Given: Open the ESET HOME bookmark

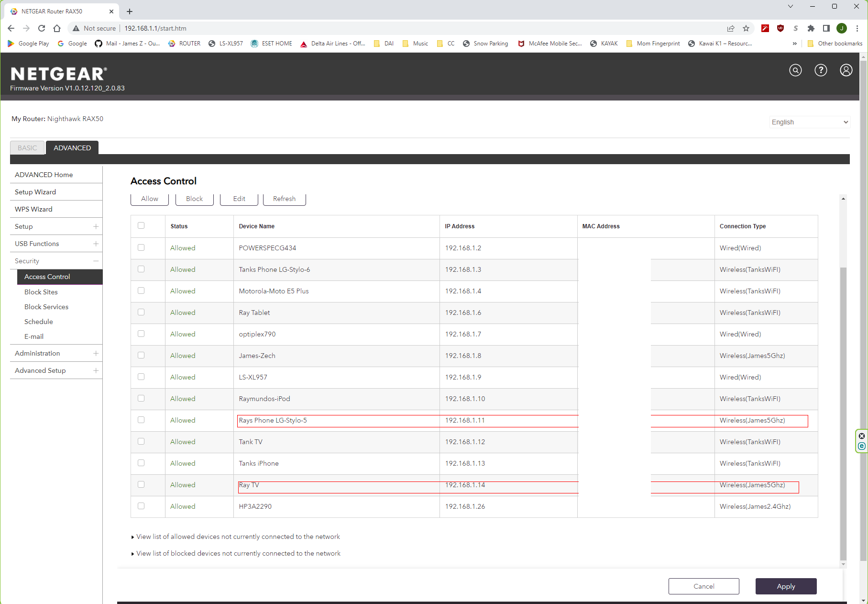Looking at the screenshot, I should point(271,44).
